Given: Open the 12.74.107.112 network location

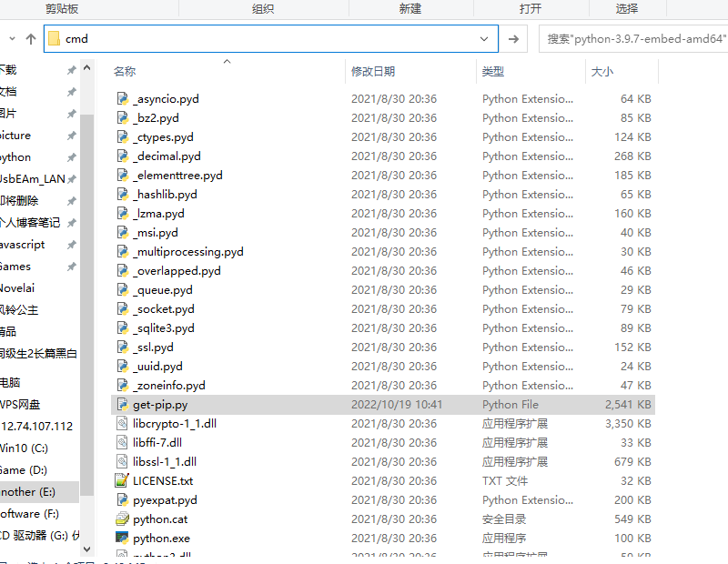Looking at the screenshot, I should pos(37,426).
